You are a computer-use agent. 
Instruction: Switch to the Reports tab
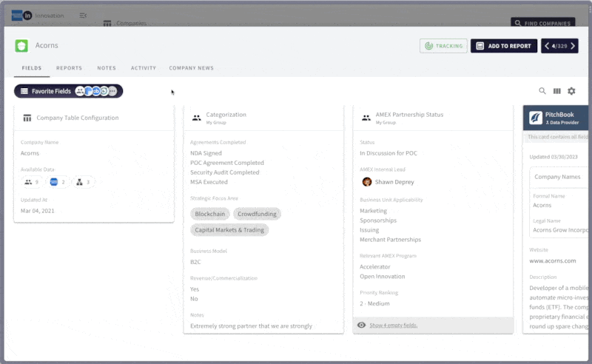pos(69,68)
